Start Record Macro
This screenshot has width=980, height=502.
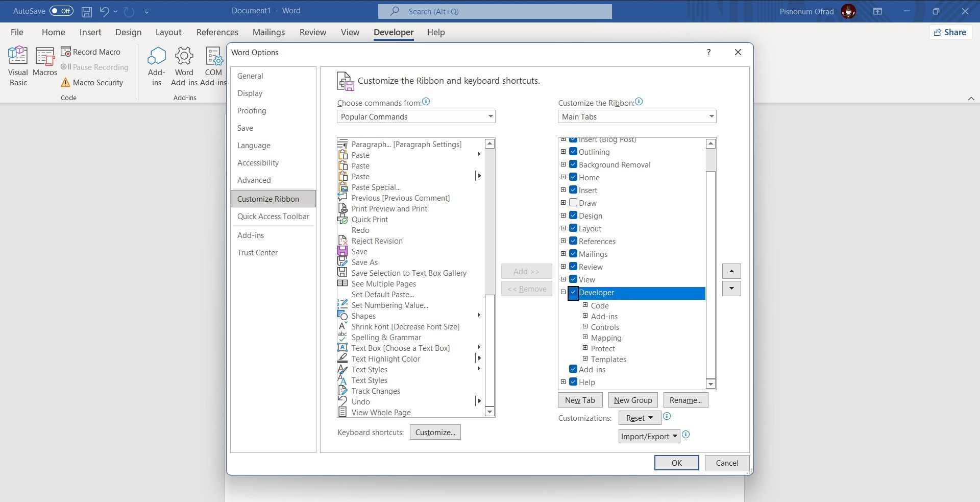(x=91, y=52)
